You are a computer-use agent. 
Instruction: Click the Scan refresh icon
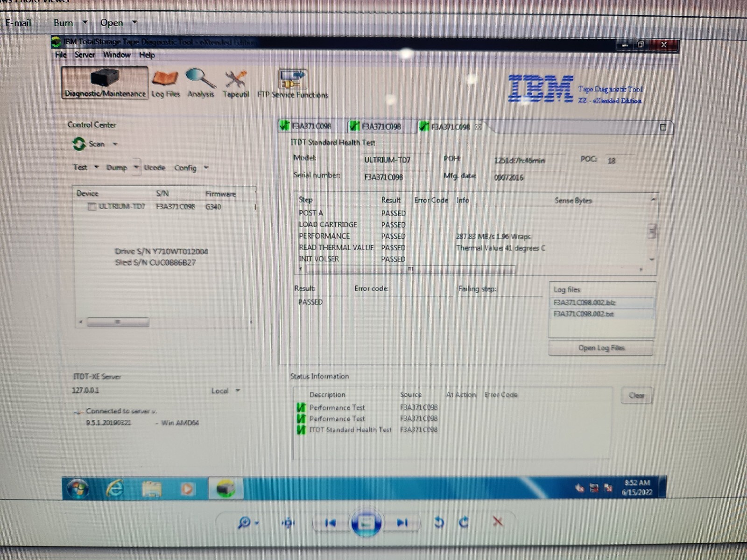pos(79,144)
